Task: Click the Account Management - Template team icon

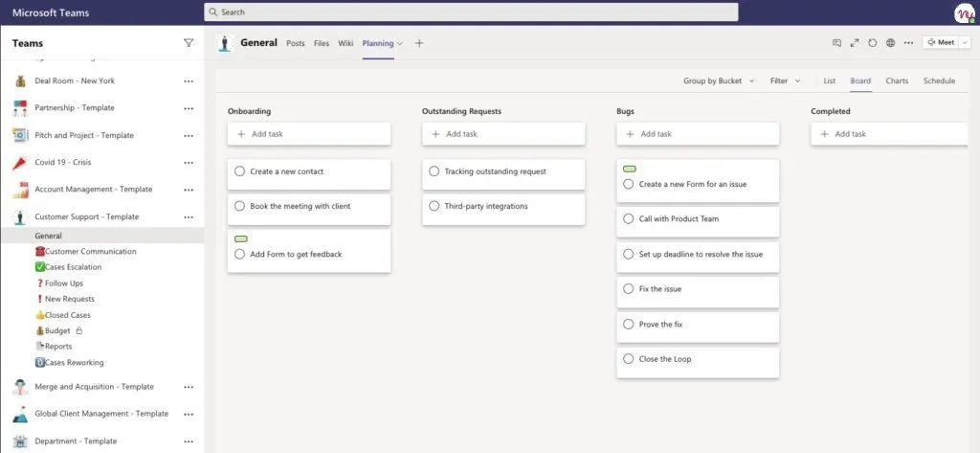Action: [x=20, y=190]
